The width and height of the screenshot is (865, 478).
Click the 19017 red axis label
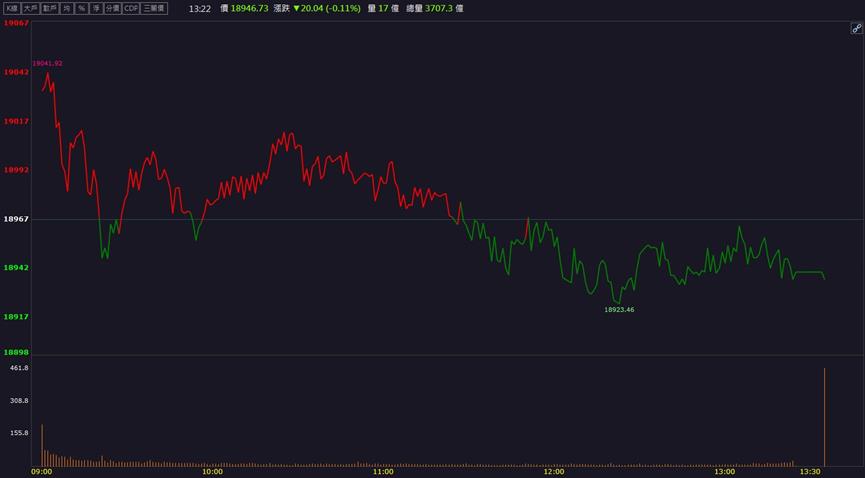[16, 121]
